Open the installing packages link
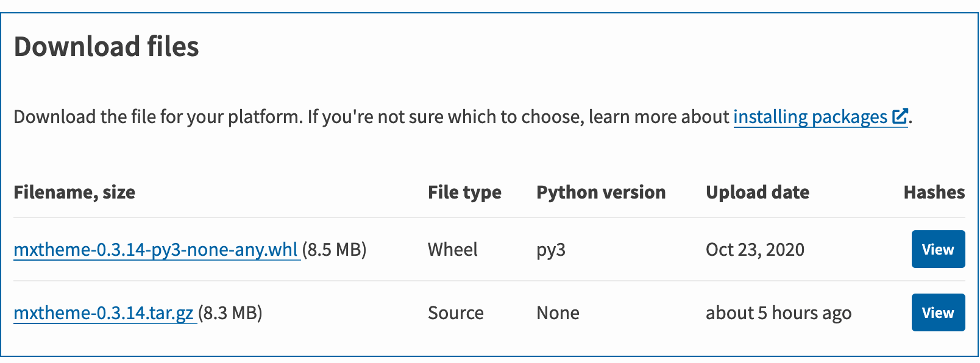980x363 pixels. click(809, 116)
